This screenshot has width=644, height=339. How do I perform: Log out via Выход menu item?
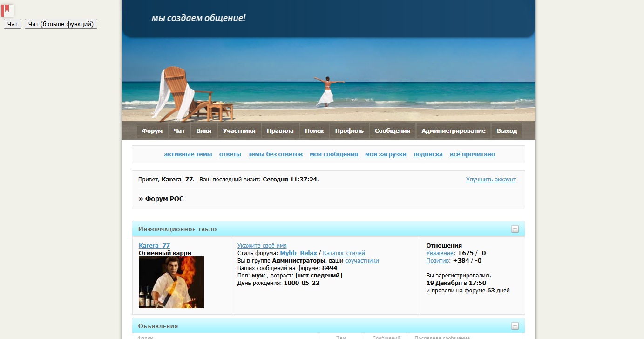pos(507,131)
